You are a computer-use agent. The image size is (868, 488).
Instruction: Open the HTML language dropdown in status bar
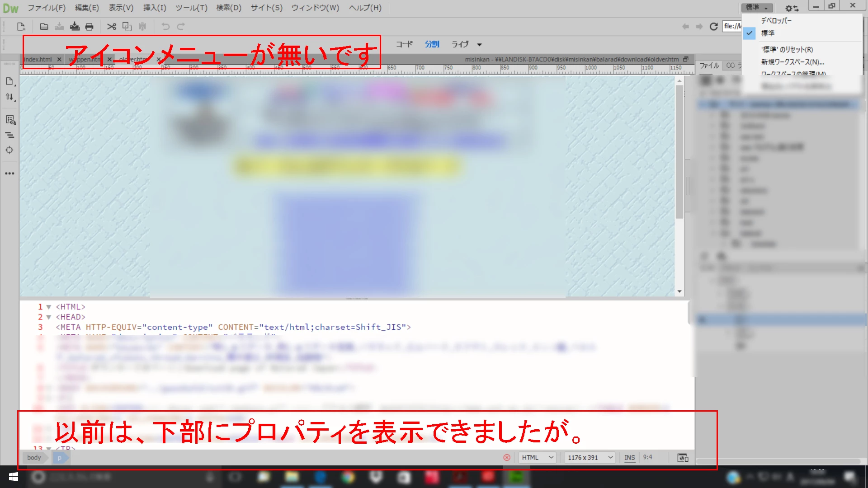click(x=537, y=458)
